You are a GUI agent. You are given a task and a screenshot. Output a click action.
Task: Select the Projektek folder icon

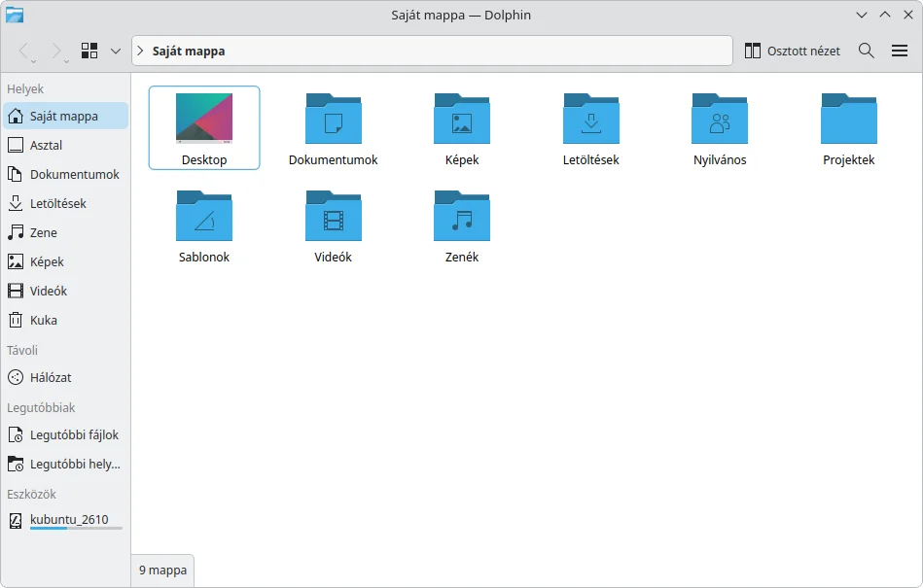pyautogui.click(x=849, y=119)
